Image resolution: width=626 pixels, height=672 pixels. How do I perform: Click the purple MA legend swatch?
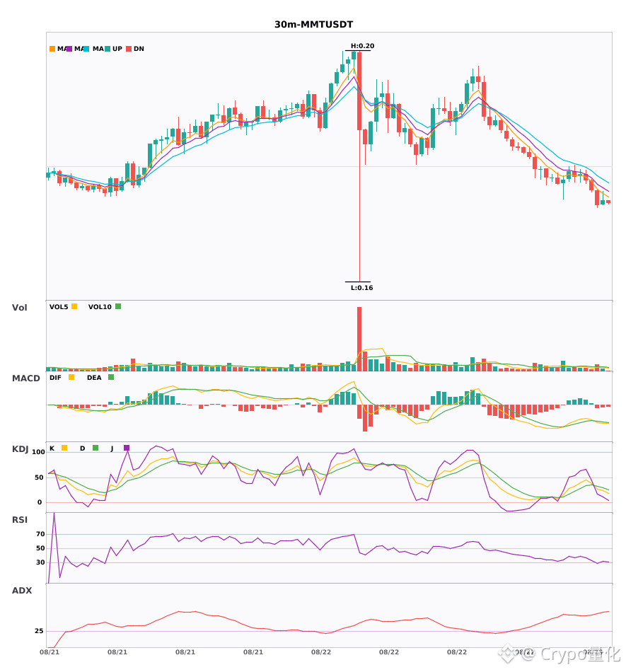pyautogui.click(x=69, y=49)
